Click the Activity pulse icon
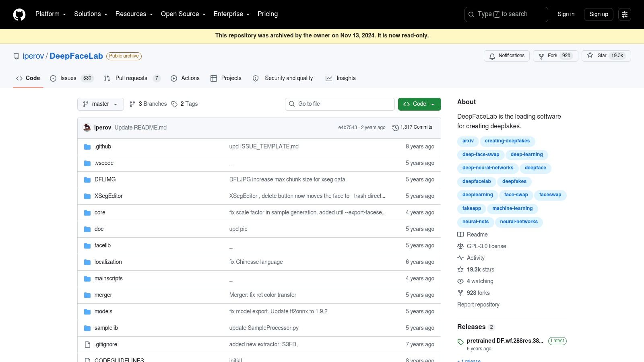Viewport: 644px width, 362px height. 460,258
